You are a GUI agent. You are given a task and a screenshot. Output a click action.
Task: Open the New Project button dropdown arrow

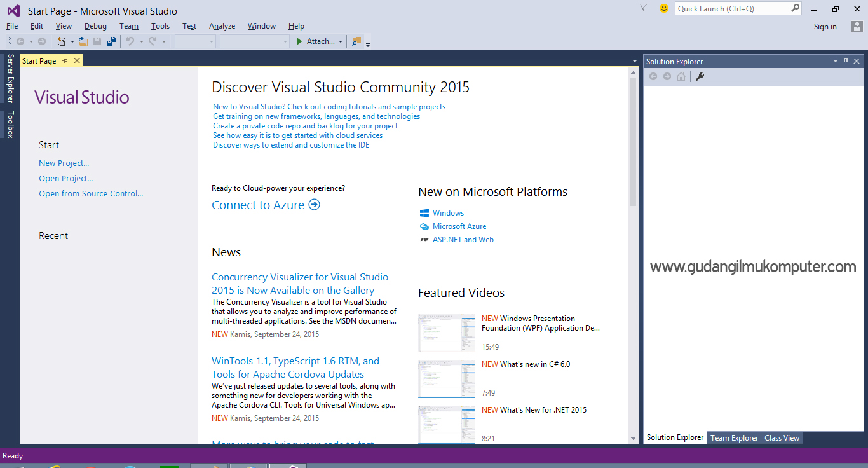coord(72,41)
